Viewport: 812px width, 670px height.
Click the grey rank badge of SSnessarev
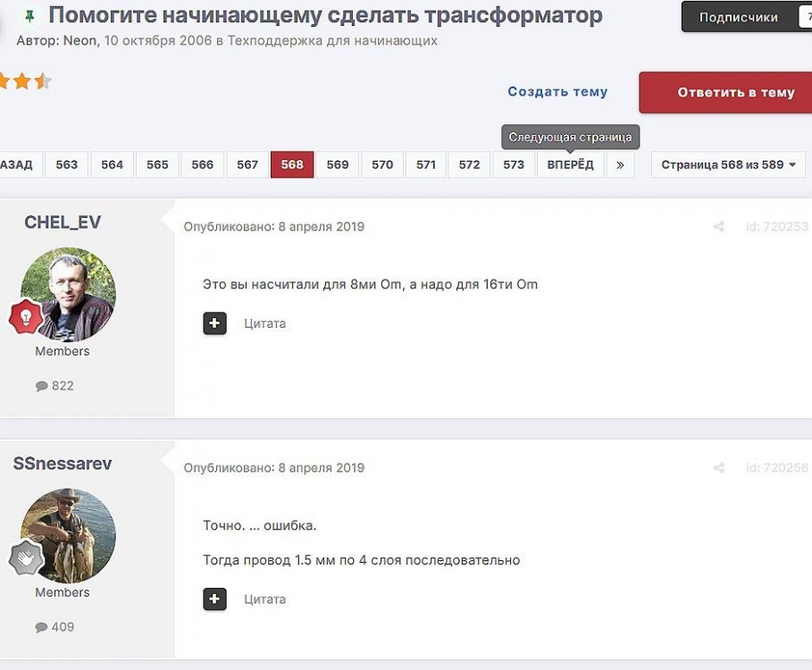point(25,557)
